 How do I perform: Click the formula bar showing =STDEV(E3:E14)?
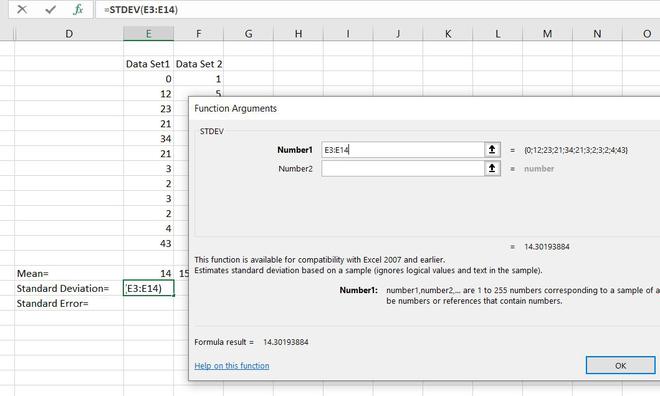tap(378, 9)
